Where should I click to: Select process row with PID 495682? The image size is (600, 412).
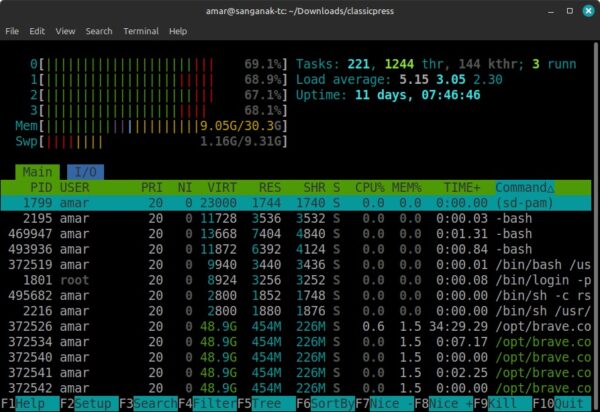coord(296,296)
